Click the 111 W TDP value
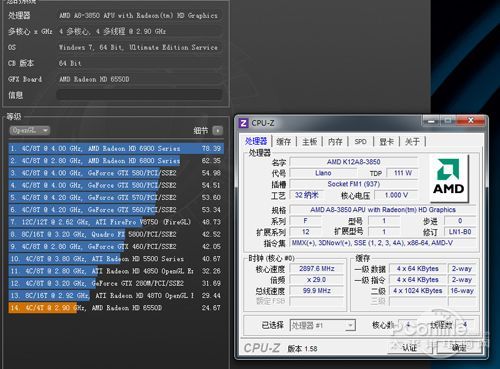The image size is (500, 369). pos(402,173)
